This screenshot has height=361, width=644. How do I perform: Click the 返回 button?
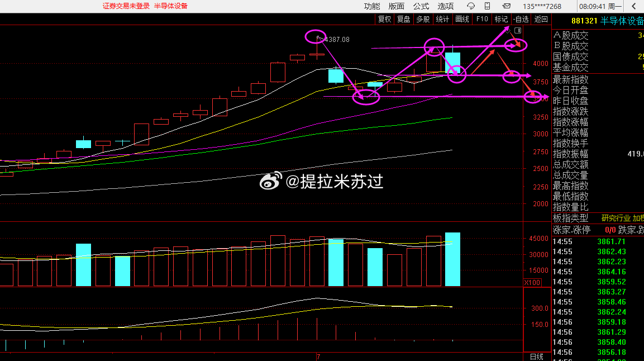click(x=541, y=20)
